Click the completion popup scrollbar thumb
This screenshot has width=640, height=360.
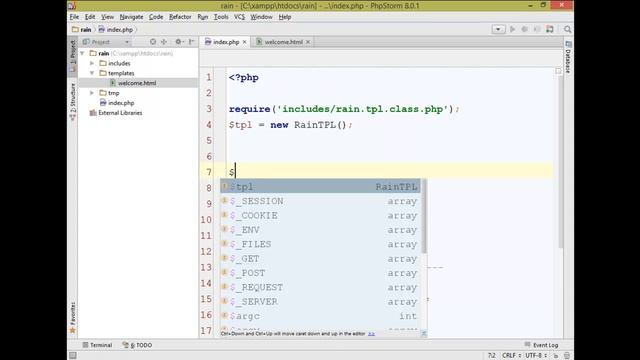424,216
